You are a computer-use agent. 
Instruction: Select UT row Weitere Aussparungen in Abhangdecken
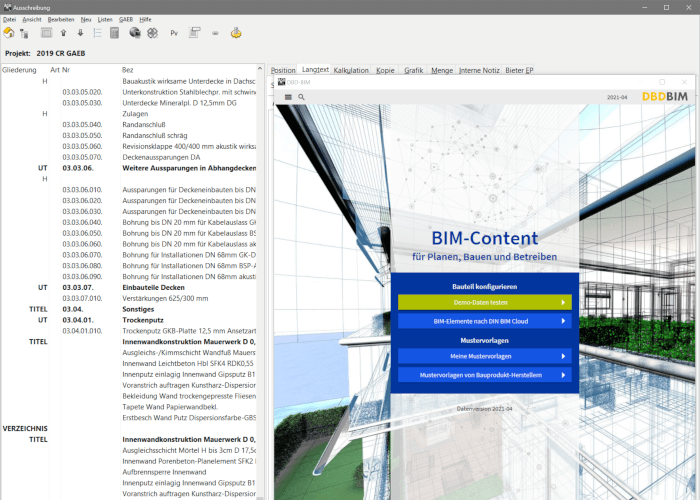click(129, 168)
